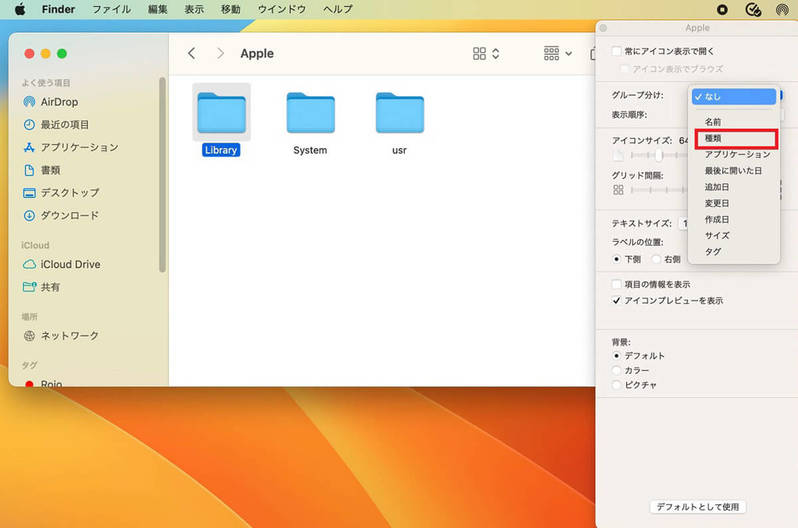The width and height of the screenshot is (798, 528).
Task: Choose タグ in the grouping dropdown
Action: point(734,252)
